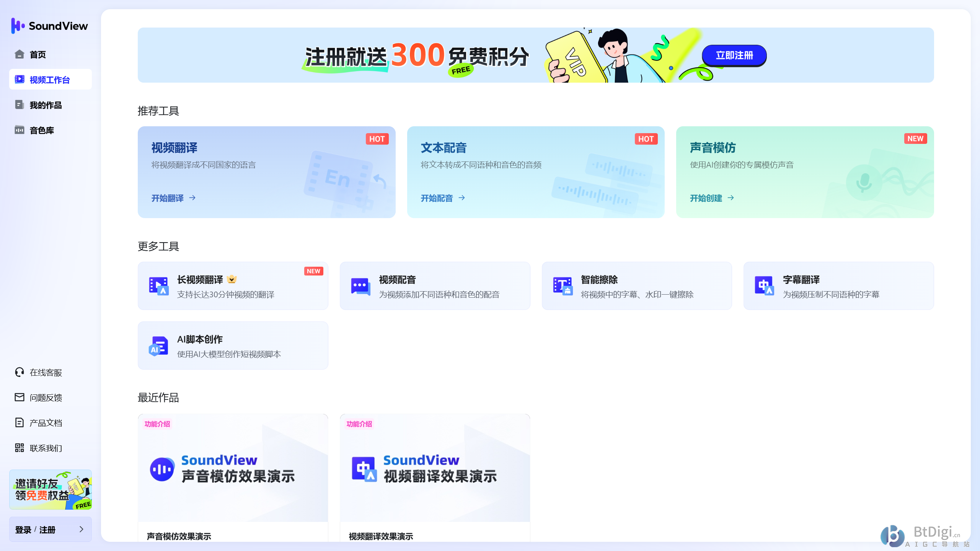Click the crown icon next to 长视频翻译
Image resolution: width=980 pixels, height=551 pixels.
(x=232, y=279)
